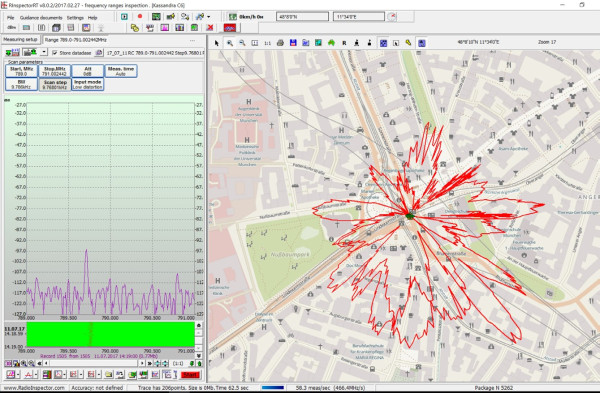The width and height of the screenshot is (600, 393).
Task: Click the Att 0dB parameter button
Action: pyautogui.click(x=88, y=71)
